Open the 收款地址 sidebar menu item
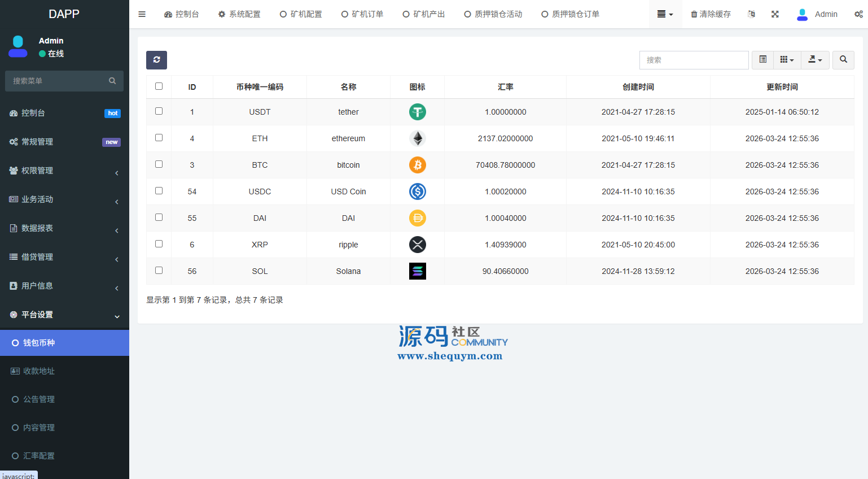Viewport: 868px width, 479px height. [x=39, y=371]
